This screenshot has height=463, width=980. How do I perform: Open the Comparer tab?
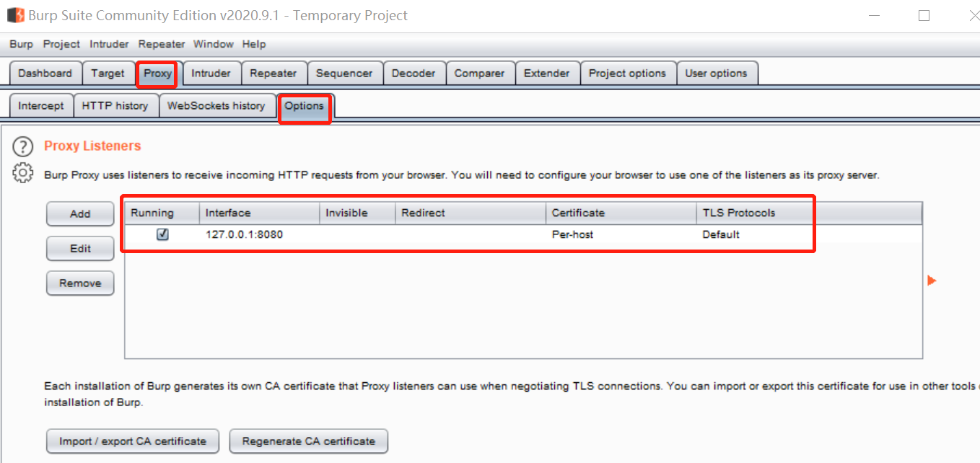480,74
